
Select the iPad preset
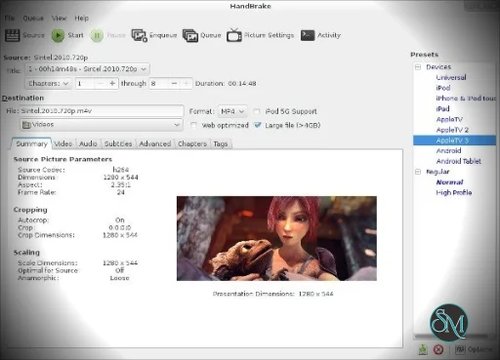[443, 109]
